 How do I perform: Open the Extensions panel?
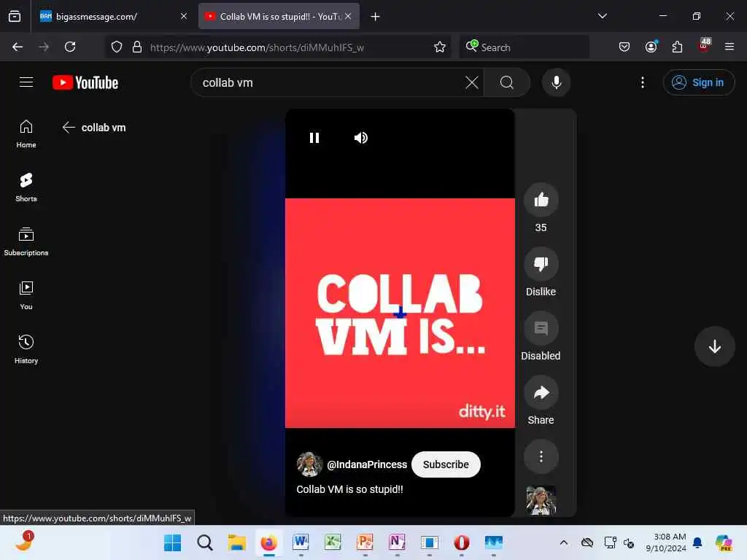[677, 47]
